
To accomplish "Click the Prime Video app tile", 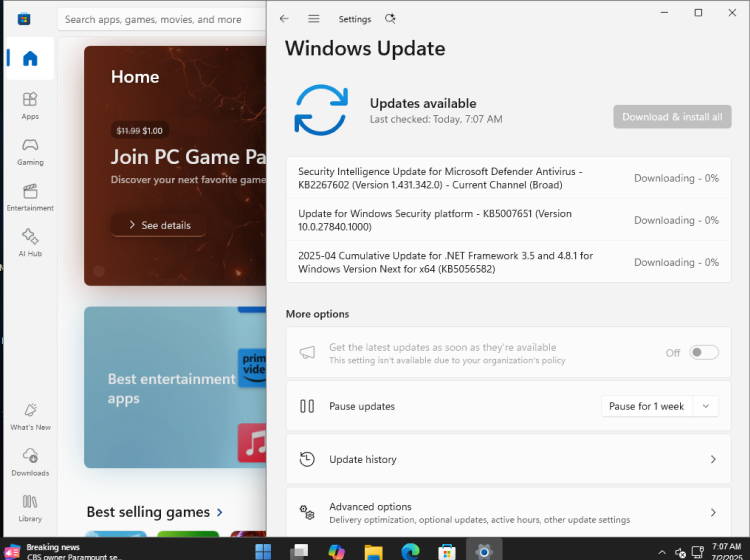I will pos(252,368).
